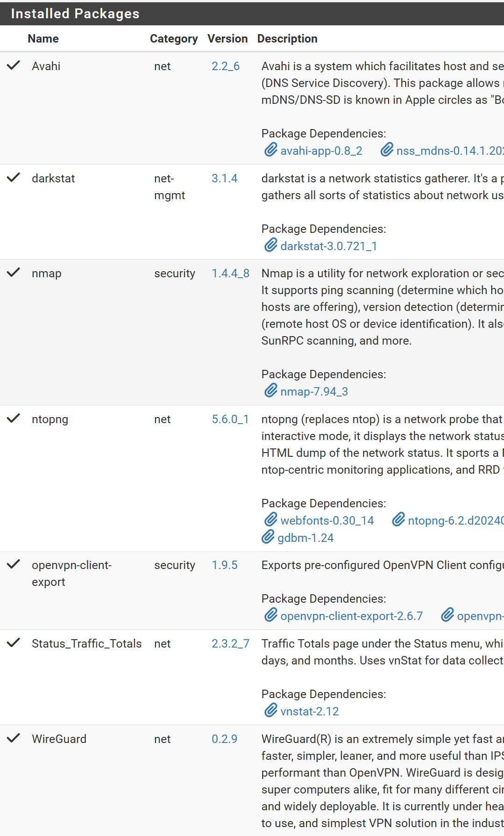Click the security category of nmap

pos(175,274)
